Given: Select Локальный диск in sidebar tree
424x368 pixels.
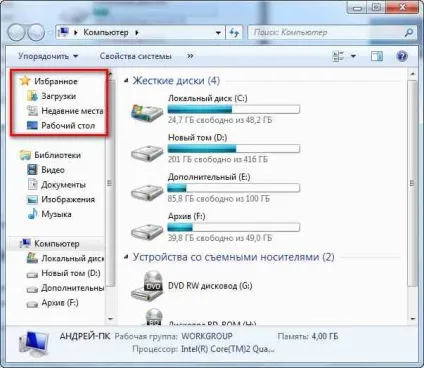Looking at the screenshot, I should pos(72,258).
